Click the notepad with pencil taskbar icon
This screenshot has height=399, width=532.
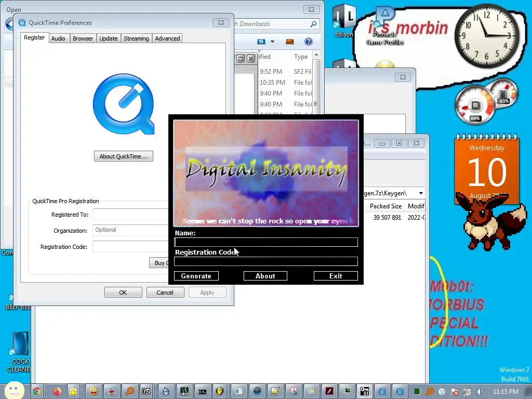tap(275, 392)
